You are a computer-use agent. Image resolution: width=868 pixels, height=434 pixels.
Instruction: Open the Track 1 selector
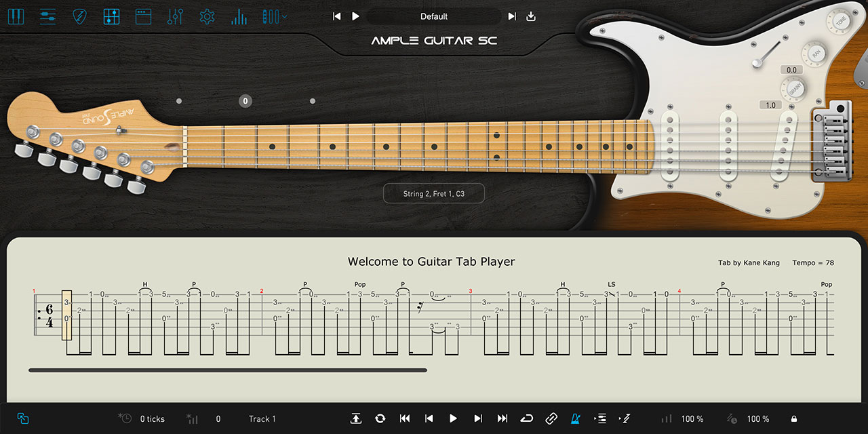coord(262,419)
